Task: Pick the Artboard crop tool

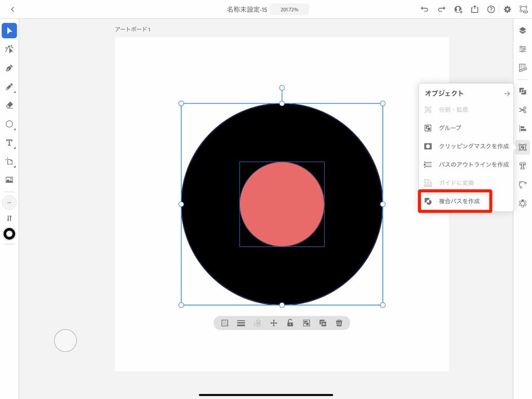Action: click(9, 161)
